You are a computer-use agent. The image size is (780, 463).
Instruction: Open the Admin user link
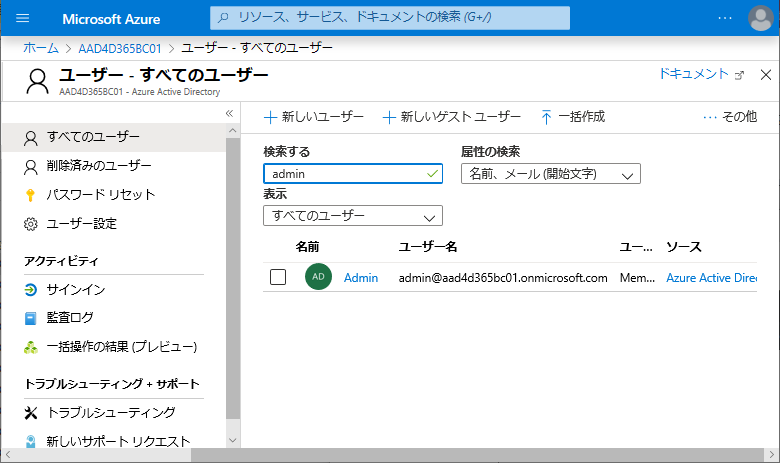click(x=361, y=278)
